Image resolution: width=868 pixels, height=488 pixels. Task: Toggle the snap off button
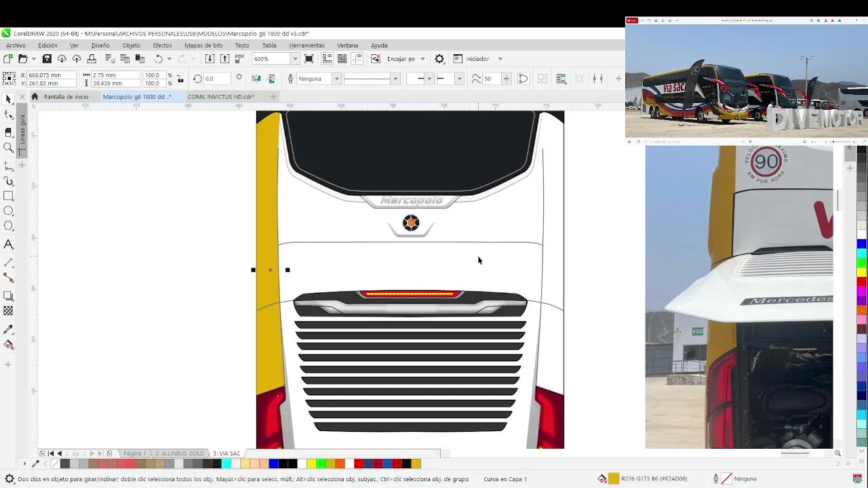376,59
